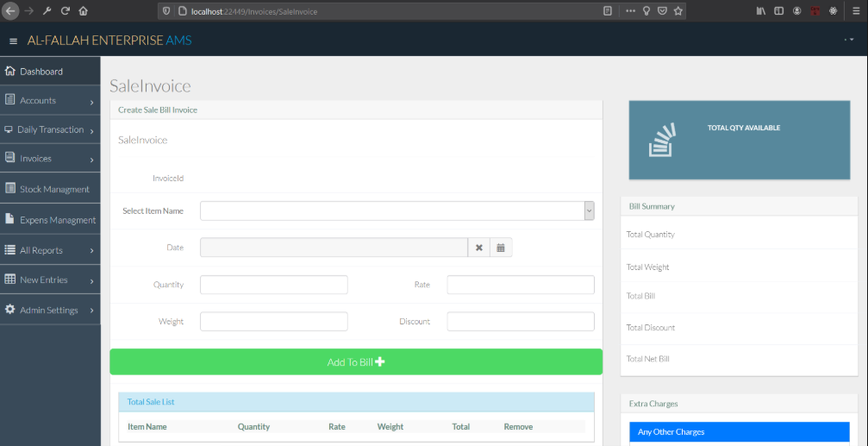This screenshot has height=446, width=868.
Task: Click the Any Other Charges button
Action: point(739,432)
